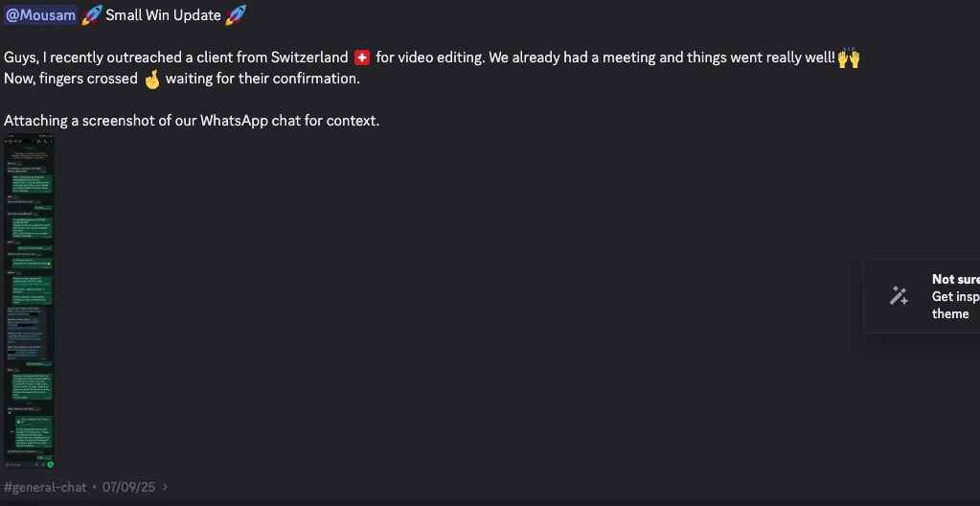This screenshot has height=506, width=980.
Task: Click the word theme in suggestion card
Action: coord(950,313)
